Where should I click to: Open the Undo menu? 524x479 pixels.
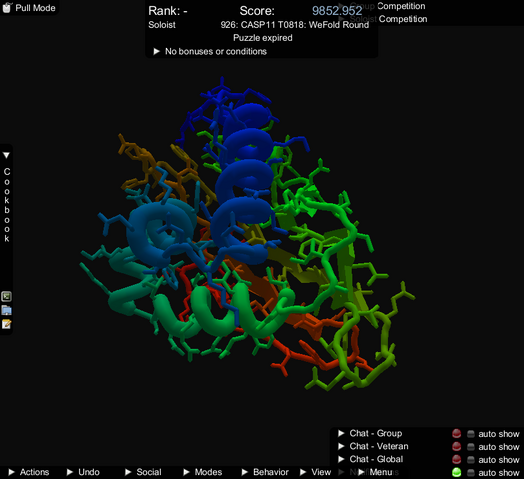click(83, 472)
